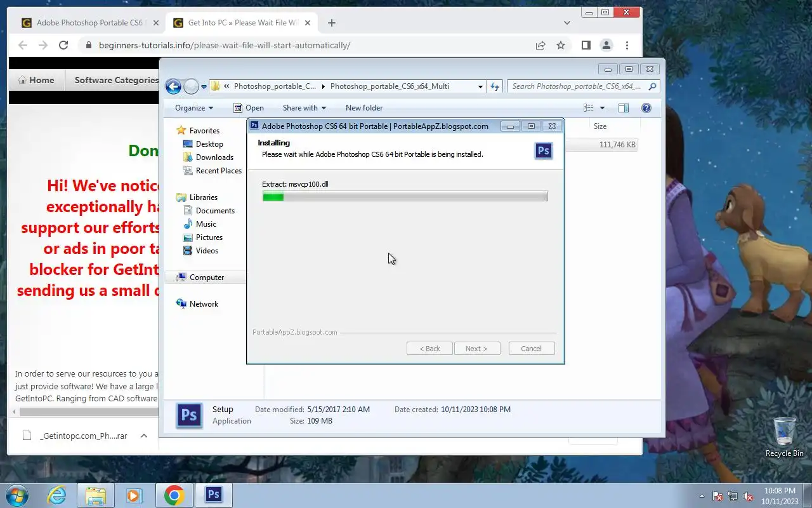Select Downloads in navigation pane
The image size is (812, 508).
click(214, 157)
